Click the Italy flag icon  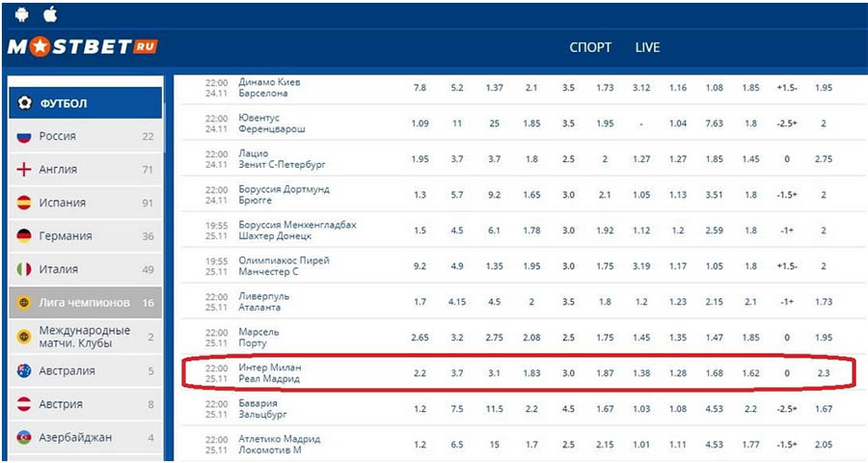click(24, 269)
